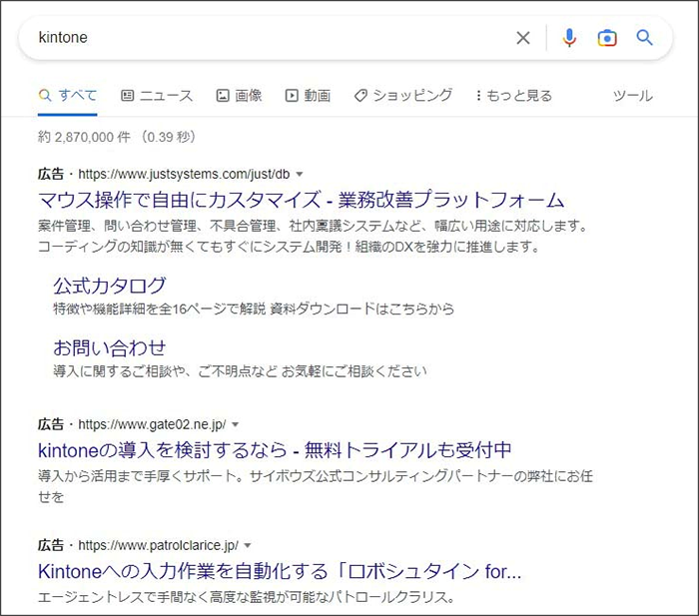Click the https://www.justsystems.com/just/db URL text
Viewport: 699px width, 616px height.
184,174
